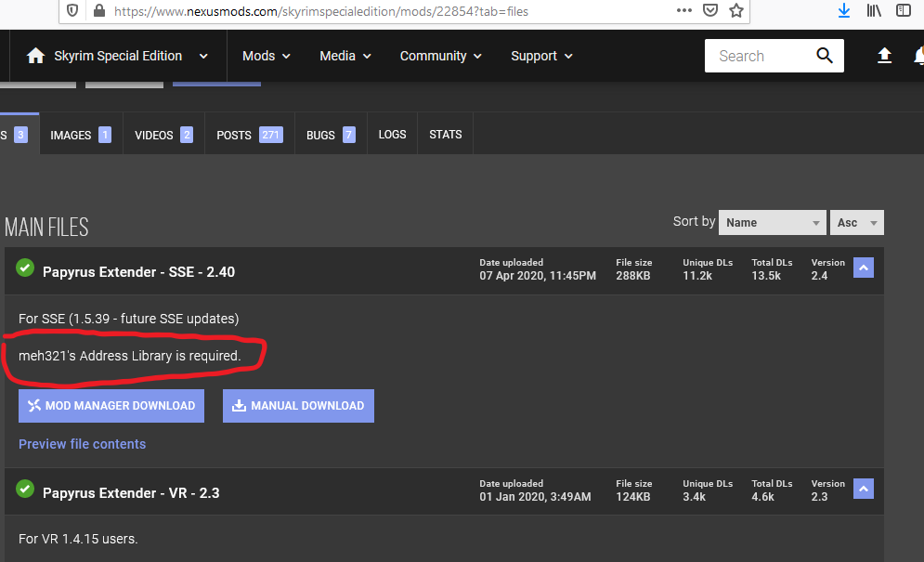Switch to the Posts tab
The width and height of the screenshot is (924, 562).
tap(250, 135)
